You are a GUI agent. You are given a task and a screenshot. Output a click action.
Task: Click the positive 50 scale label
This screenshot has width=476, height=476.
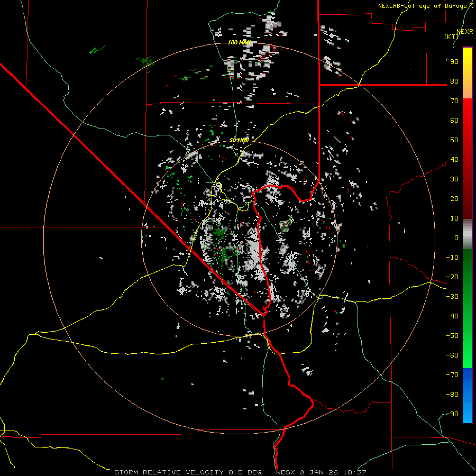point(454,140)
